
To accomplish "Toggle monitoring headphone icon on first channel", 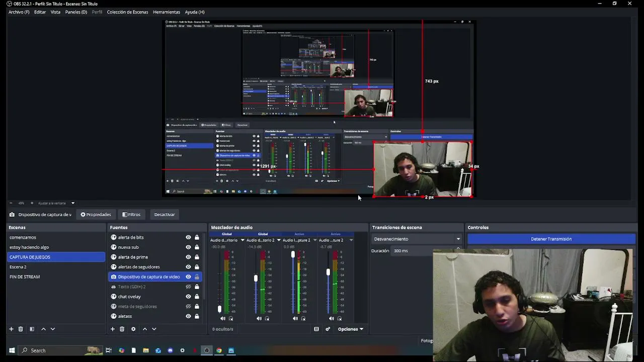I will click(231, 318).
